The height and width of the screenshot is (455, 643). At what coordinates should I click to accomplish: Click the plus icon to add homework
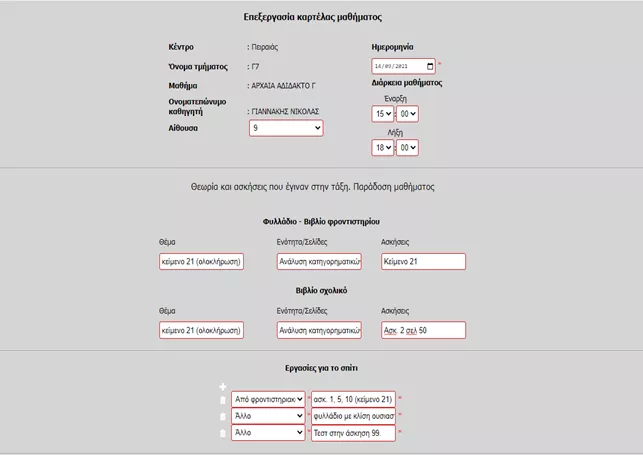coord(223,387)
